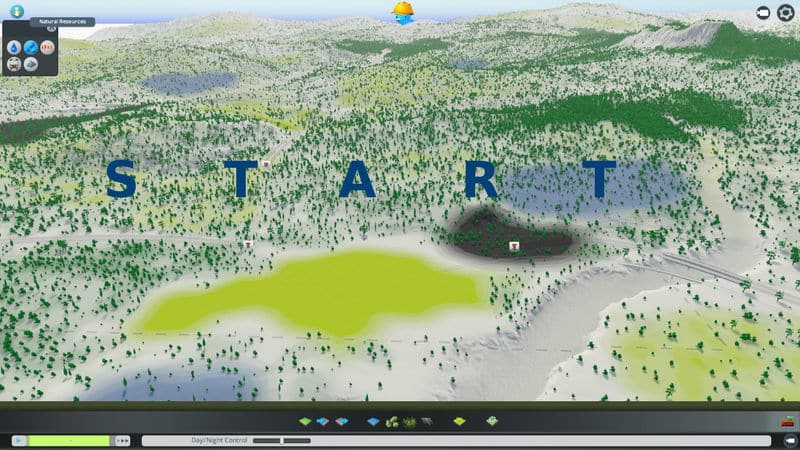Adjust the Day/Night Control slider
This screenshot has height=450, width=800.
tap(282, 440)
